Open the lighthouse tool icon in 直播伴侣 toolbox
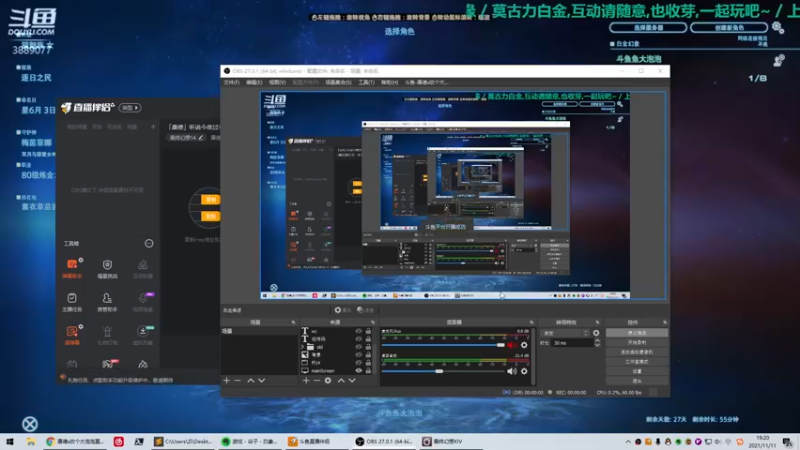This screenshot has height=450, width=800. coord(107,335)
